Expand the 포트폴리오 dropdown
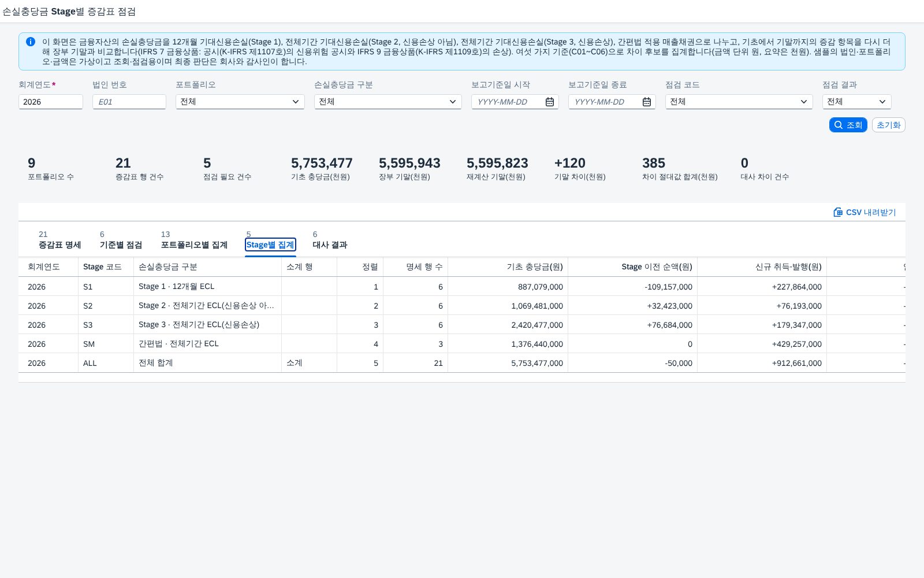924x578 pixels. pos(240,102)
